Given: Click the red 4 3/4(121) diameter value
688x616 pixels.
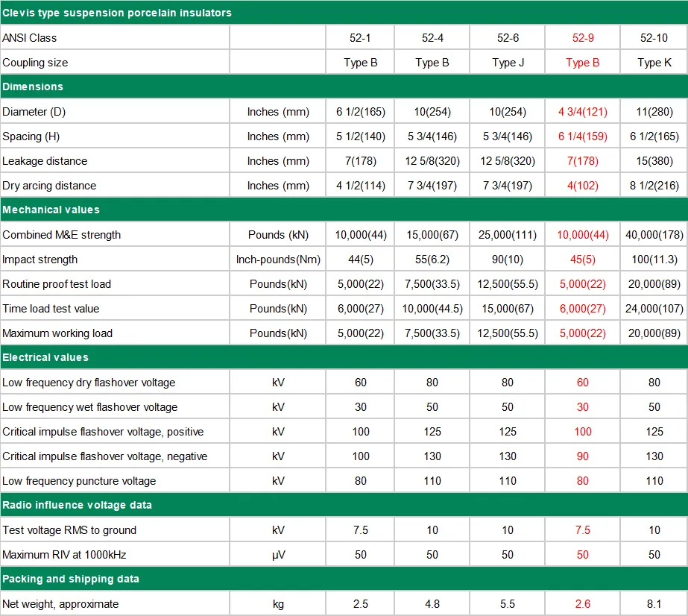Looking at the screenshot, I should 582,112.
